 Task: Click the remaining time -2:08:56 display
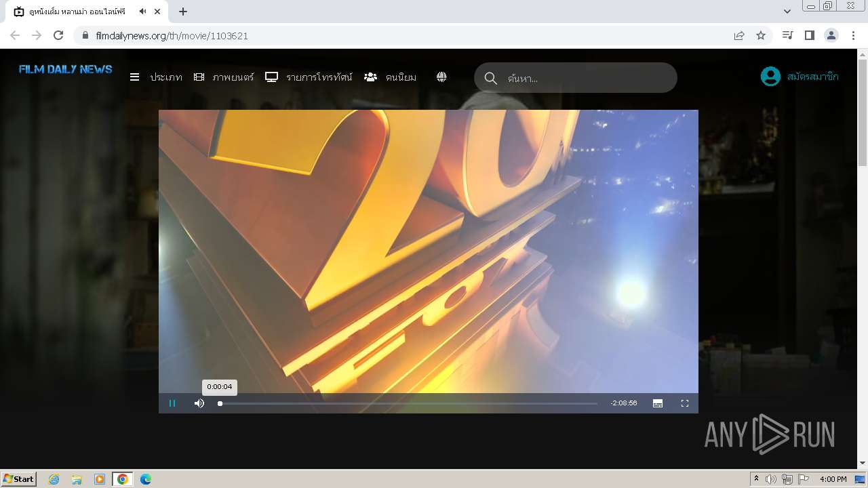click(x=624, y=403)
